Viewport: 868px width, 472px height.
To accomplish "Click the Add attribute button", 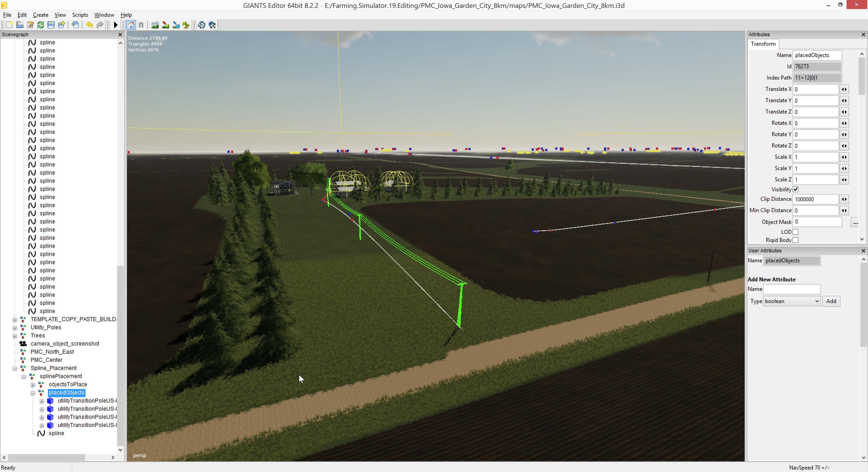I will pyautogui.click(x=831, y=301).
